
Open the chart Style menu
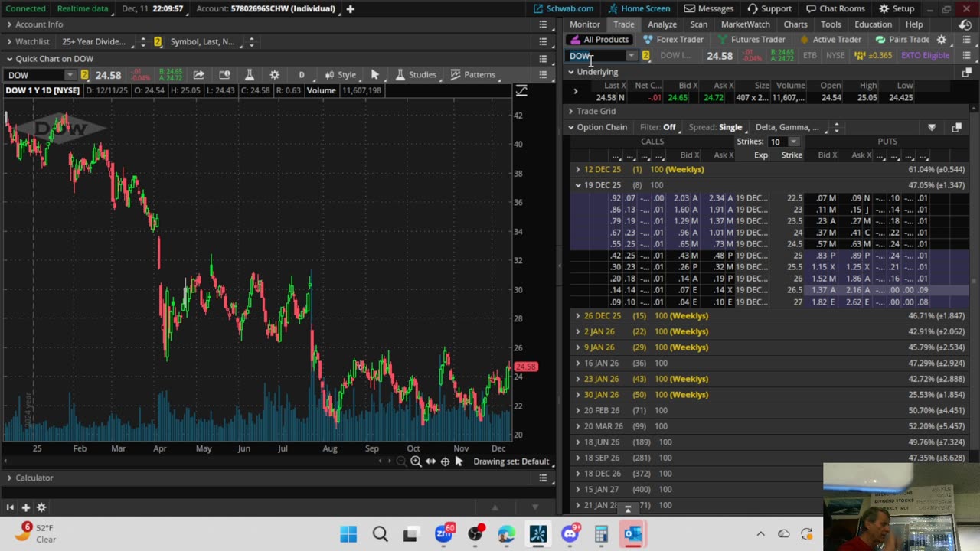340,74
